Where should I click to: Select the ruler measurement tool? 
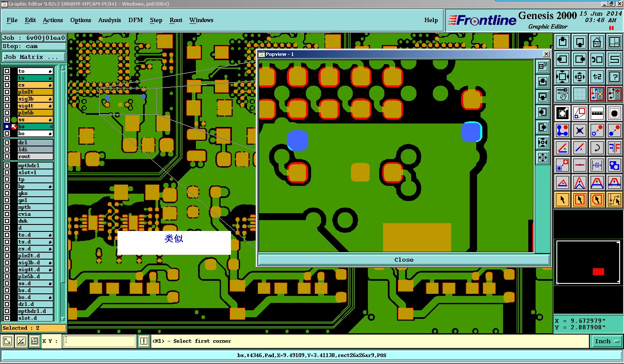click(x=597, y=113)
